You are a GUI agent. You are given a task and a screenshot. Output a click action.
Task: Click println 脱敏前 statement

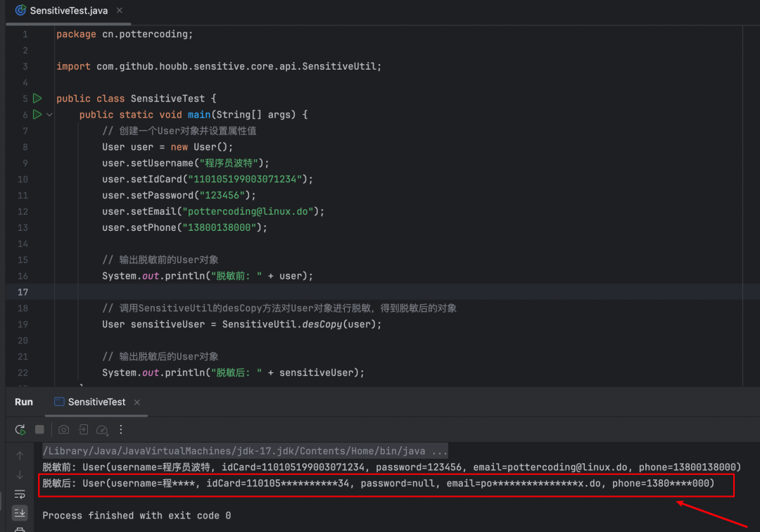click(x=208, y=276)
